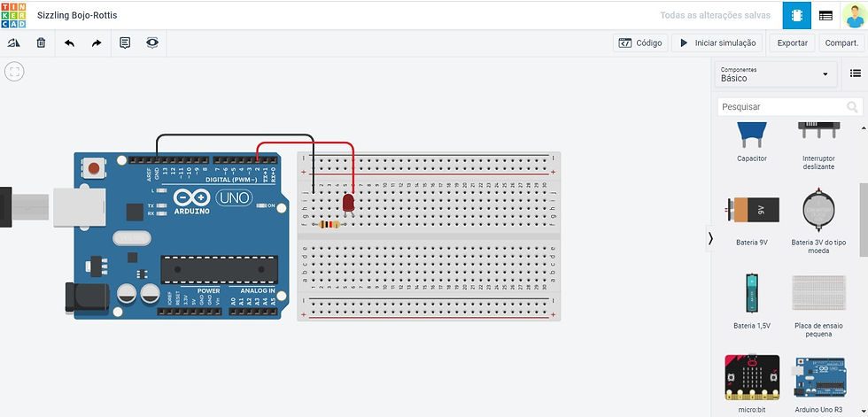Click the Arduino USB connector

click(x=79, y=207)
